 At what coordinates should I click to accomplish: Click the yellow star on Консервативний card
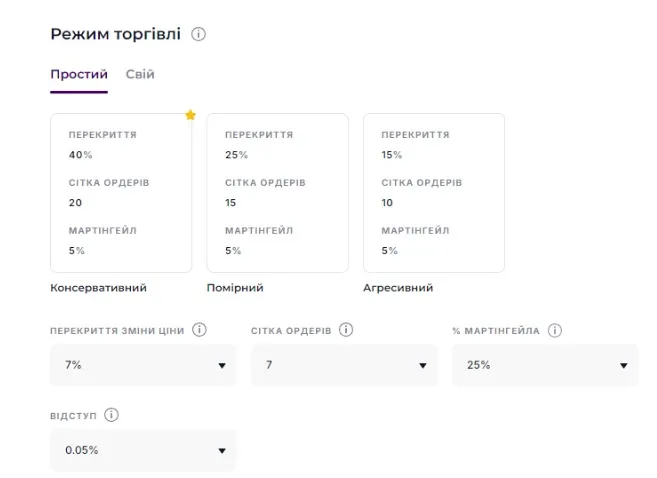pyautogui.click(x=190, y=115)
